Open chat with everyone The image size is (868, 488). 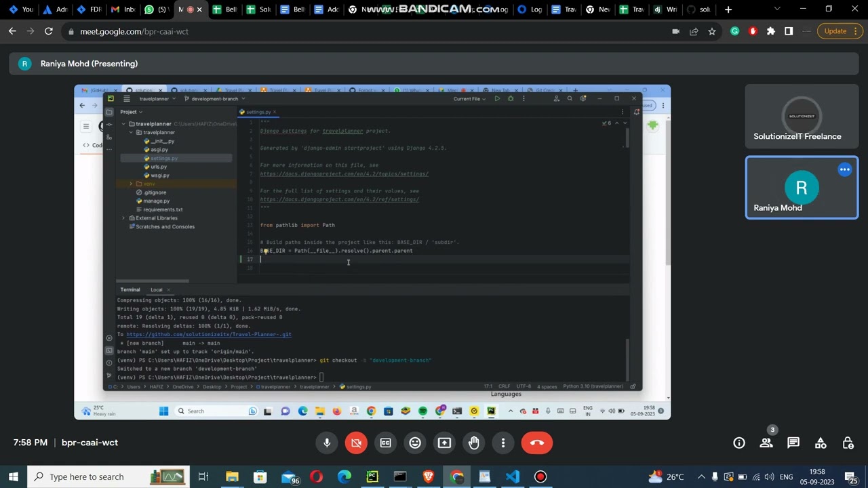[793, 443]
